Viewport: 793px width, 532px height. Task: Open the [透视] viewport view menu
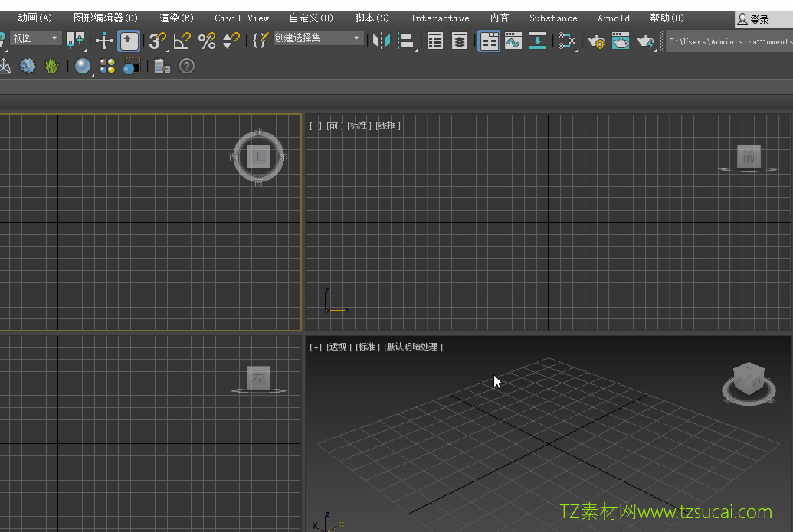tap(339, 347)
